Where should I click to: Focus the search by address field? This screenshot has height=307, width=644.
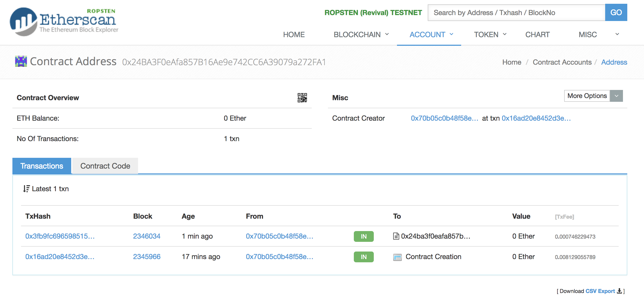click(516, 12)
